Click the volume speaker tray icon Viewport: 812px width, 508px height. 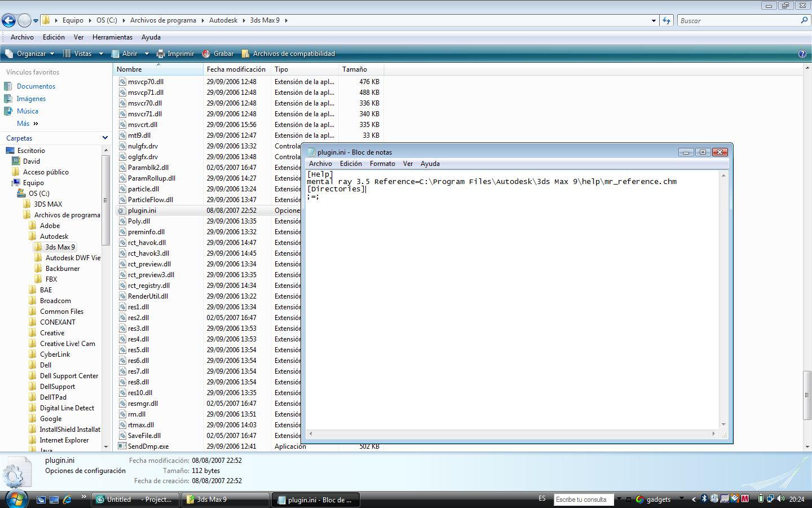pos(781,499)
